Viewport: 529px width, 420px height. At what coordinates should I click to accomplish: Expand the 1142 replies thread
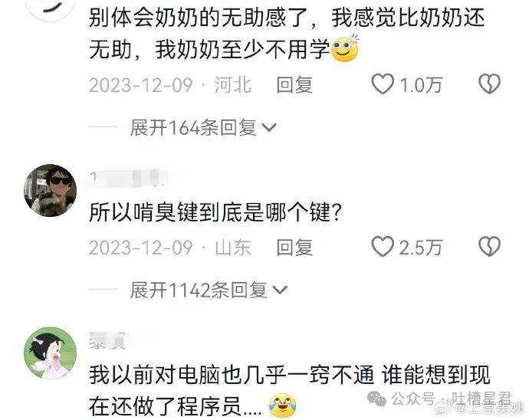tap(209, 290)
